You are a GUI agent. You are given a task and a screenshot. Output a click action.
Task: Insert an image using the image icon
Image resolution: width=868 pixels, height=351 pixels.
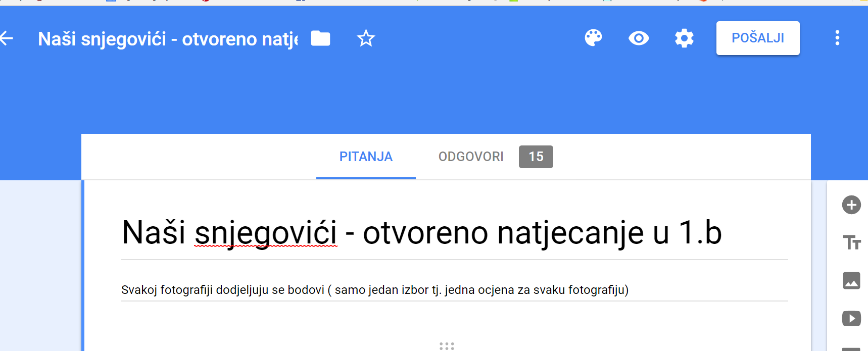[851, 280]
